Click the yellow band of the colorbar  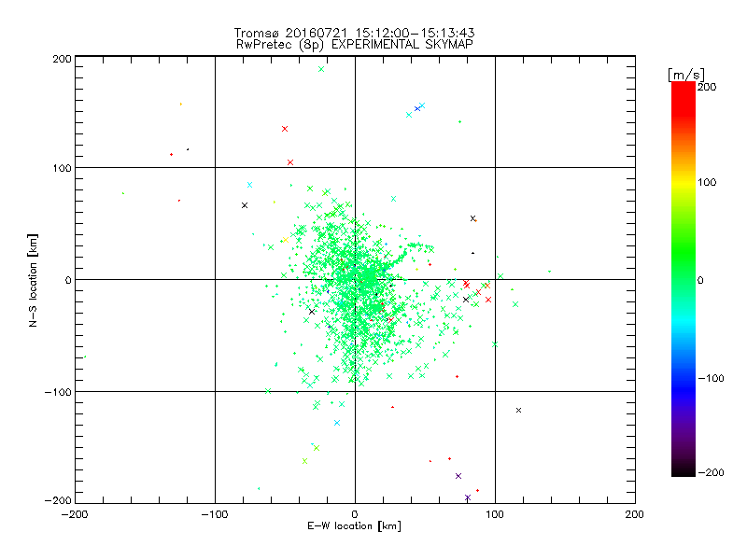(x=684, y=182)
